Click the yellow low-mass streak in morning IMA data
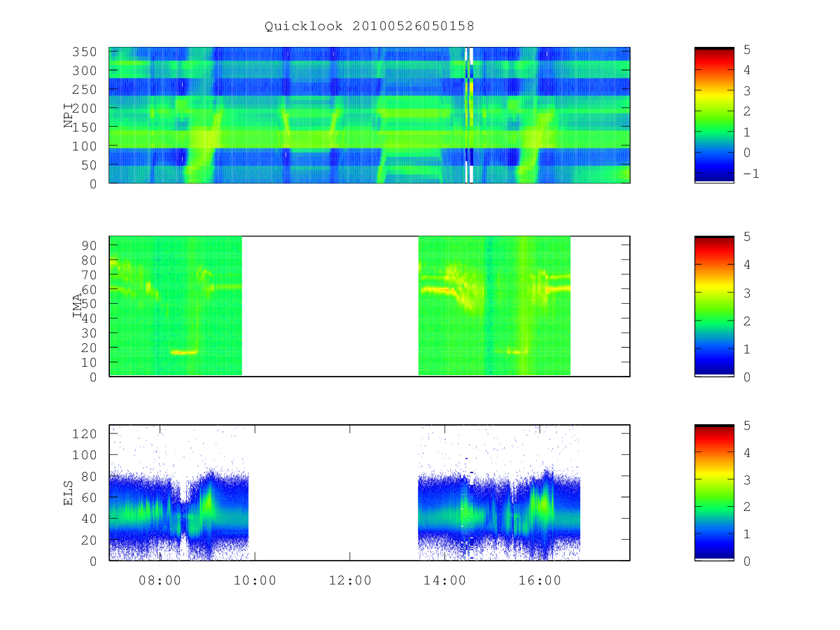840x630 pixels. tap(184, 352)
